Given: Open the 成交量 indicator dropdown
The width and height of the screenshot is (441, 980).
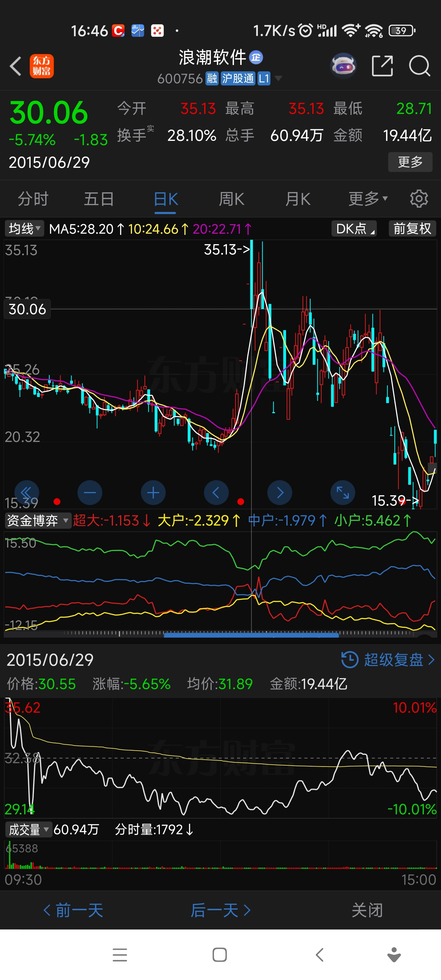Looking at the screenshot, I should coord(29,829).
